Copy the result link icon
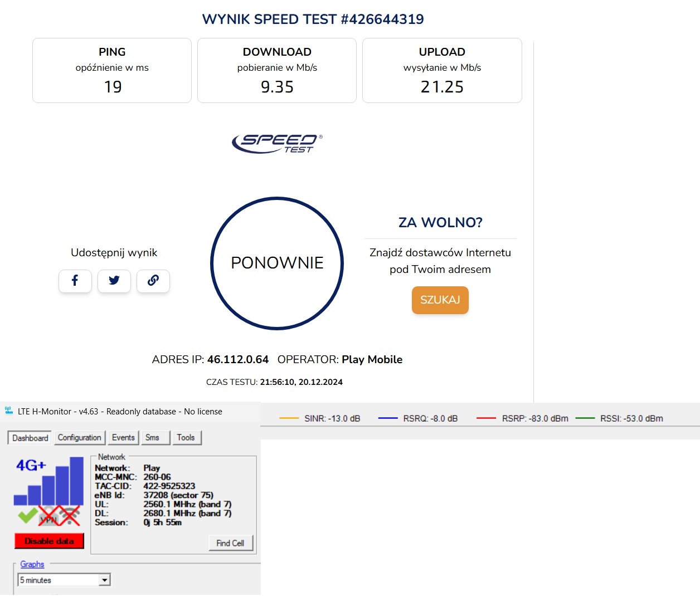This screenshot has width=700, height=596. click(153, 281)
